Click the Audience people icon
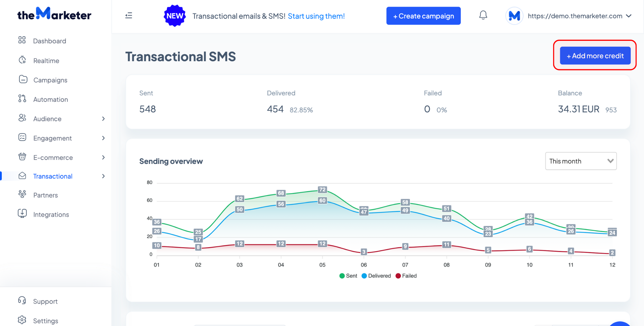644x326 pixels. coord(22,118)
